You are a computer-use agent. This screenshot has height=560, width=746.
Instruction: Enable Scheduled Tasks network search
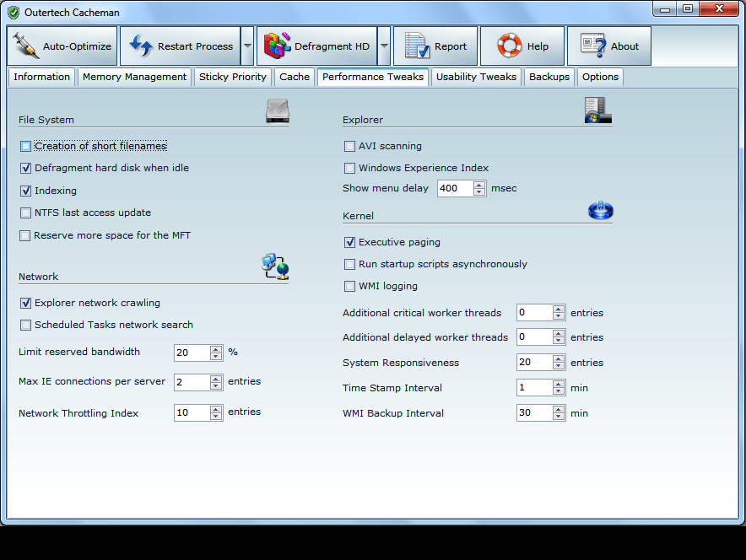point(25,325)
